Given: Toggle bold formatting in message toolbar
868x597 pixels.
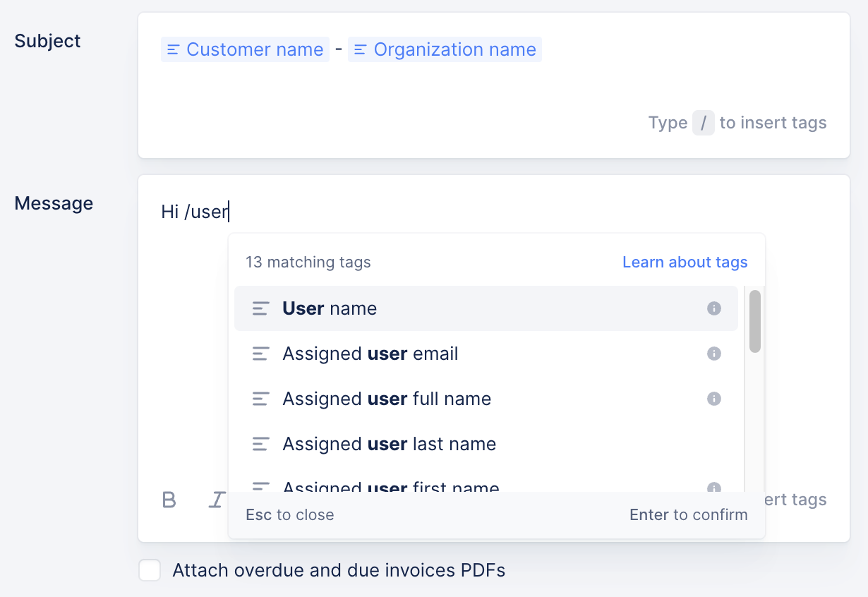Looking at the screenshot, I should (x=169, y=500).
